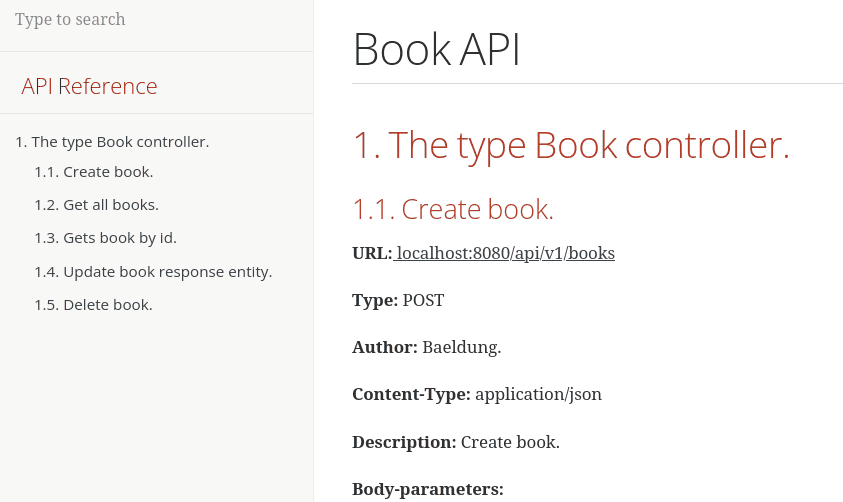Image resolution: width=843 pixels, height=502 pixels.
Task: Open the API Reference sidebar heading
Action: tap(89, 86)
